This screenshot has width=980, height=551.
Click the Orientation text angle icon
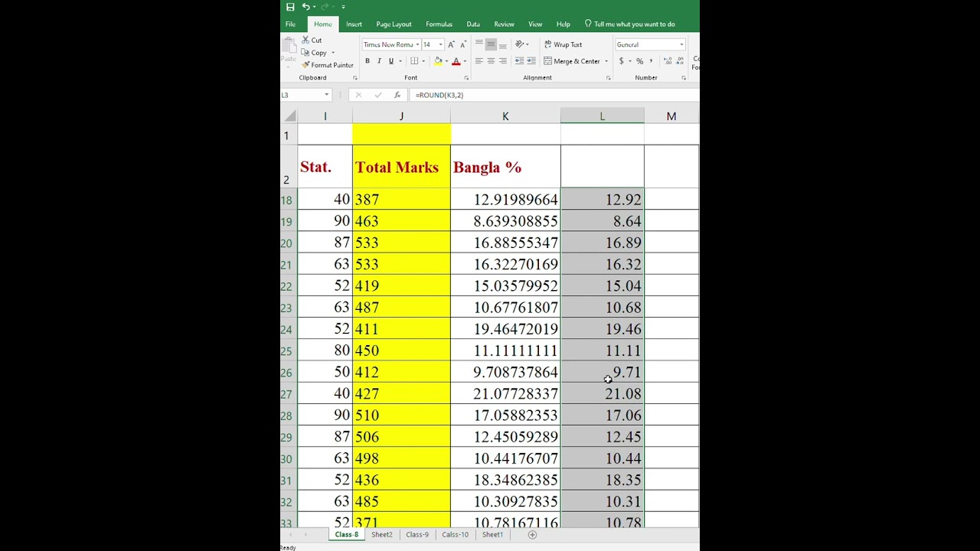520,44
